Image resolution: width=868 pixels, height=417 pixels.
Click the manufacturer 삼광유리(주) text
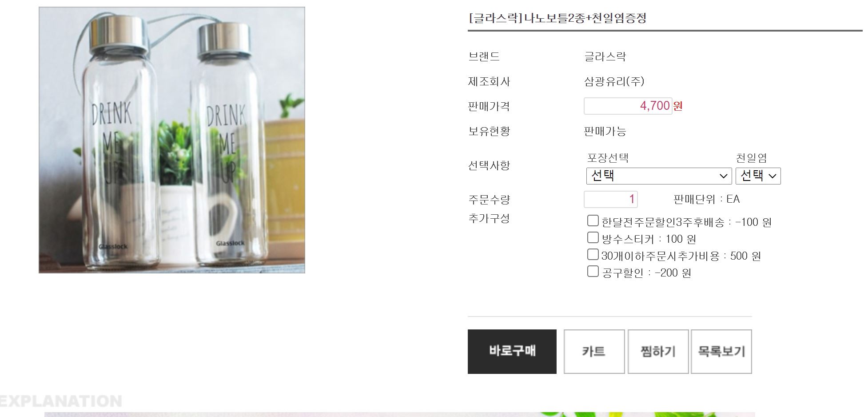click(x=614, y=81)
